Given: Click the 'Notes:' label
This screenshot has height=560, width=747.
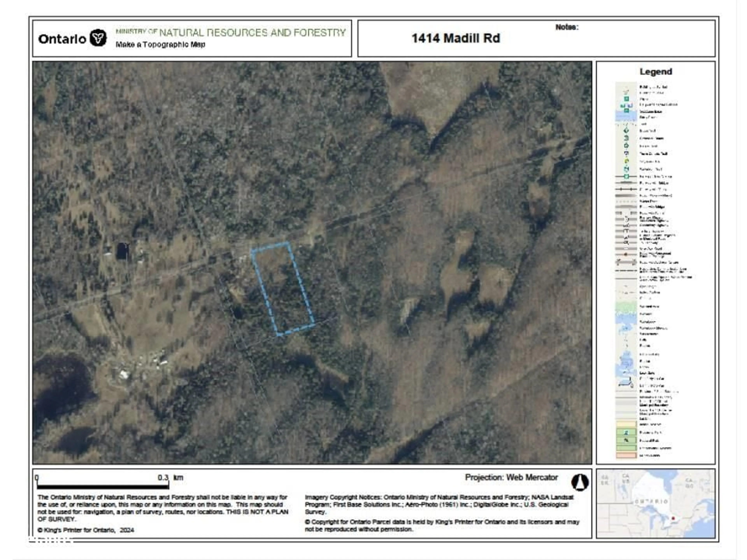Looking at the screenshot, I should click(567, 27).
